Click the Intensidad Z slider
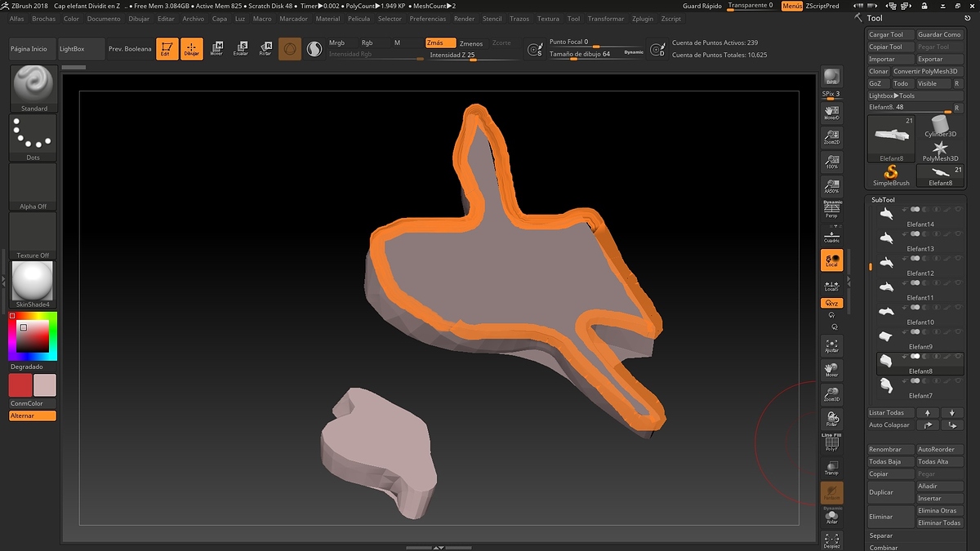 [474, 56]
